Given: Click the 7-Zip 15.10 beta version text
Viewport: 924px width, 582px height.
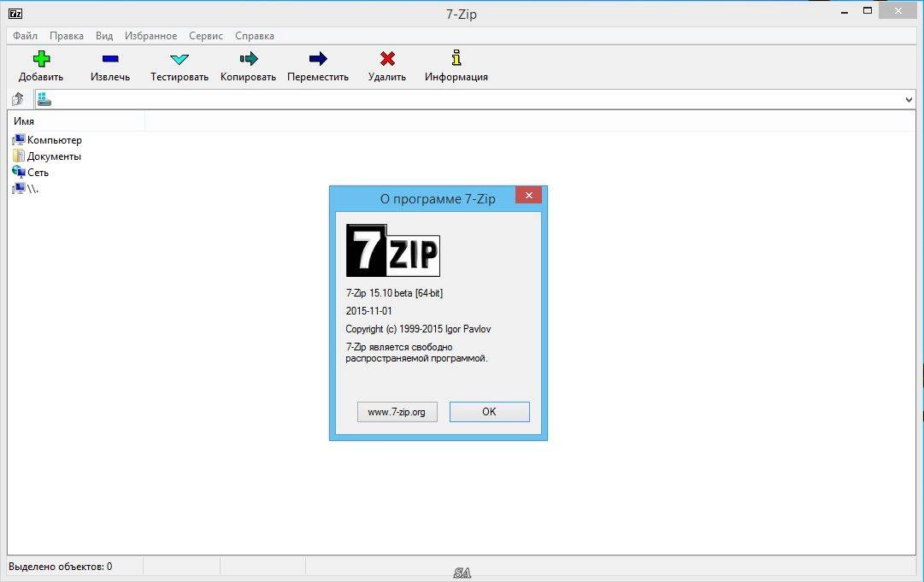Looking at the screenshot, I should pos(394,293).
